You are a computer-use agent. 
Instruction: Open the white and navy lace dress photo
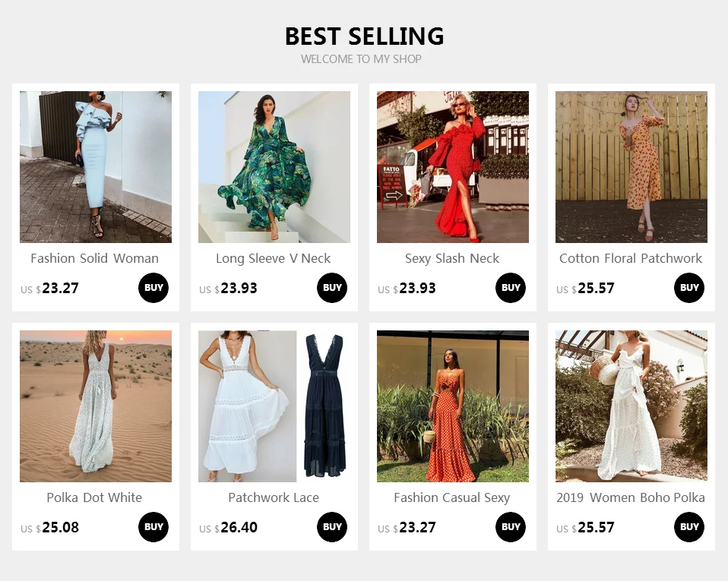(274, 406)
